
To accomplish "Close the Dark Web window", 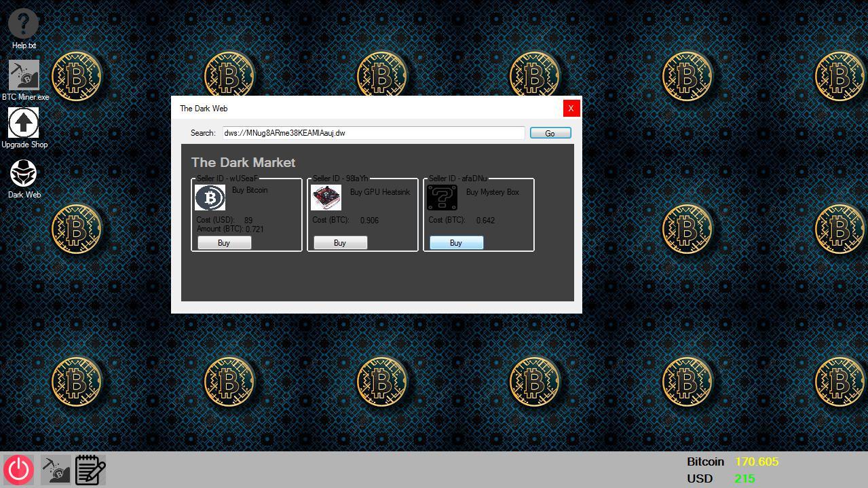I will pos(571,108).
